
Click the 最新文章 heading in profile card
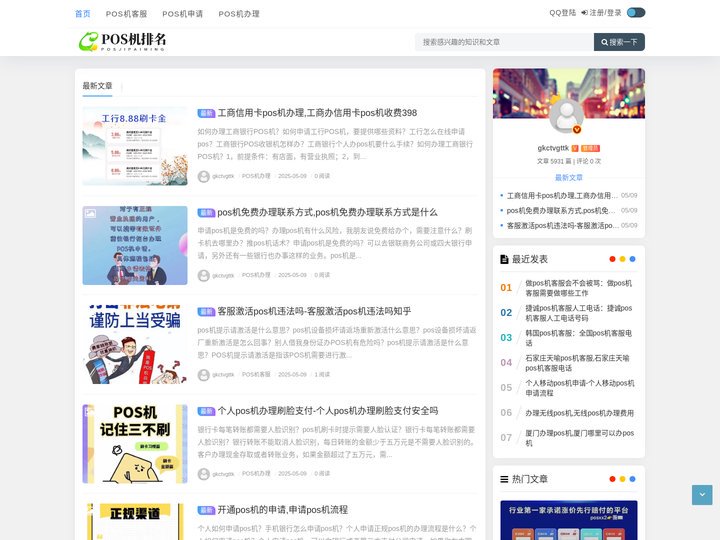point(568,177)
